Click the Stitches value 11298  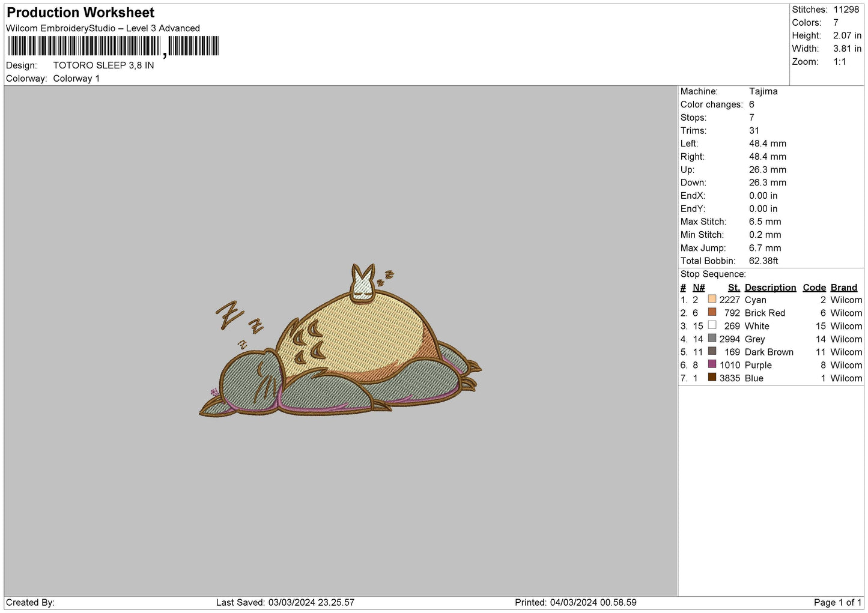click(846, 10)
